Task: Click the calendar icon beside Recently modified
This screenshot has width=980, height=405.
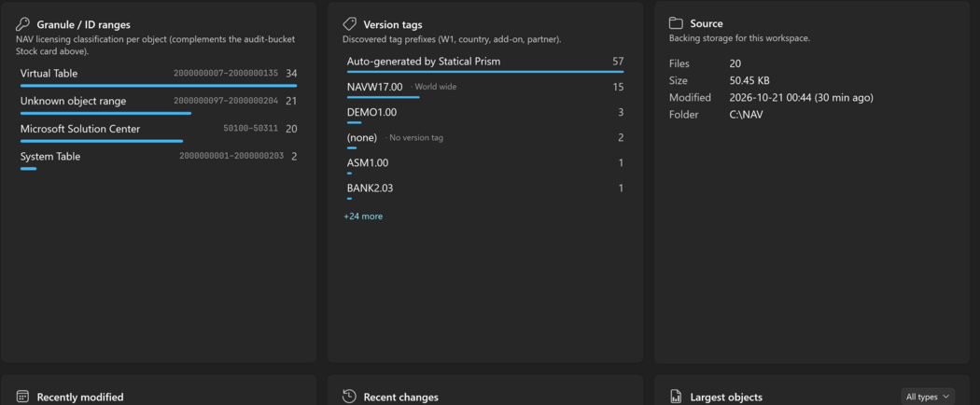Action: [x=22, y=397]
